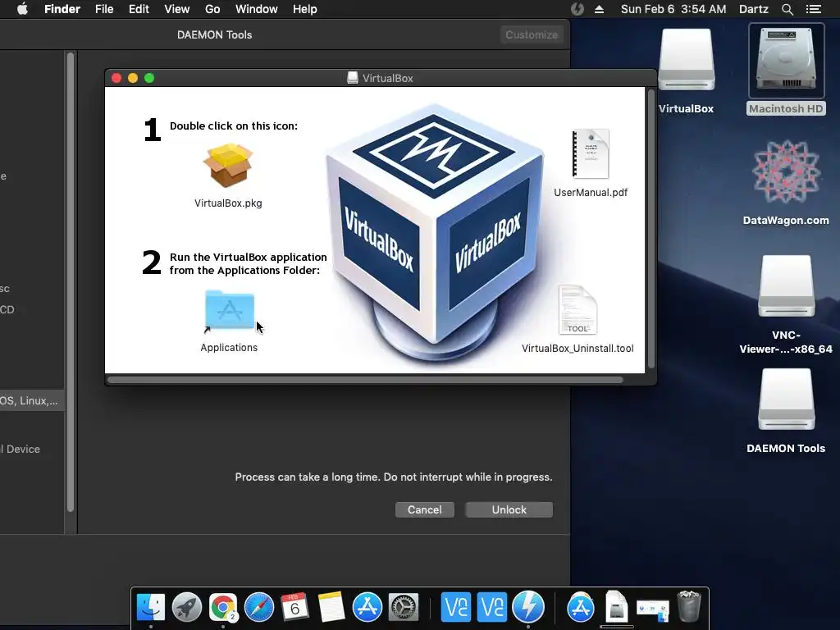Select the UserManual.pdf file icon
This screenshot has height=630, width=840.
pyautogui.click(x=591, y=153)
